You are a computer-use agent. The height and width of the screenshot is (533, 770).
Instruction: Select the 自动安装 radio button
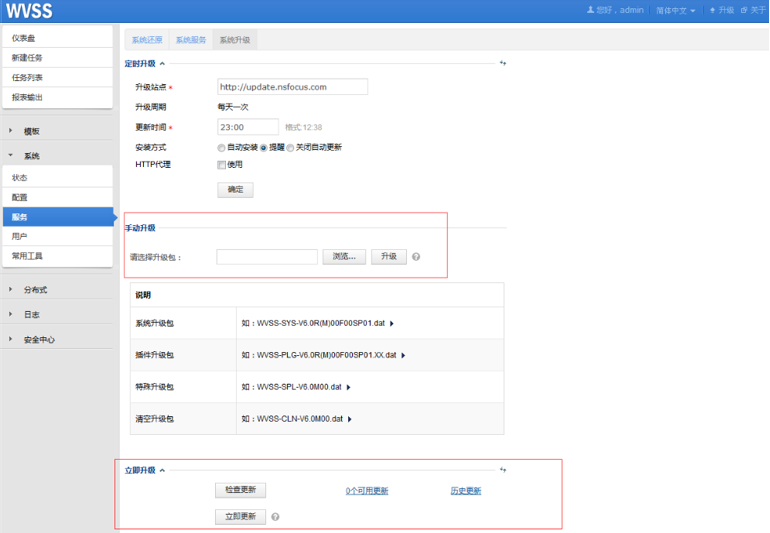pyautogui.click(x=221, y=148)
